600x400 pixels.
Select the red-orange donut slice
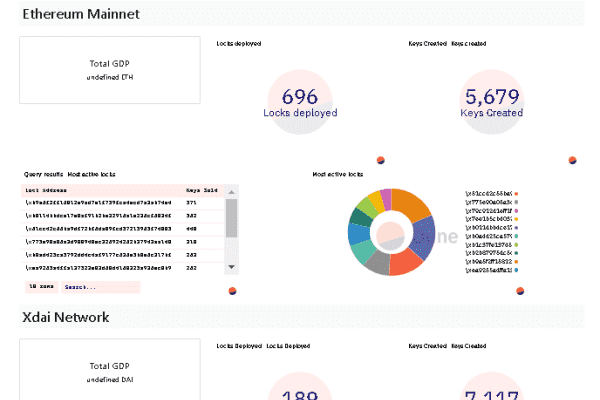click(404, 262)
